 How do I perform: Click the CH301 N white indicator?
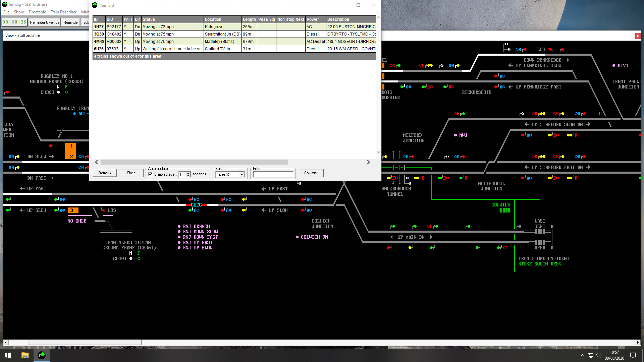click(x=131, y=258)
